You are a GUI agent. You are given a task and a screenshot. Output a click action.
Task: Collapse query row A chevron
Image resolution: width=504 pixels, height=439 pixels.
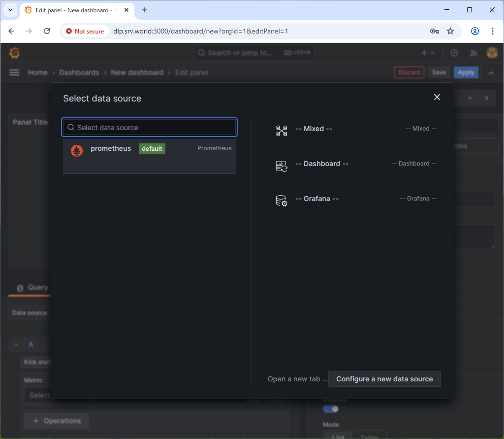(x=16, y=344)
